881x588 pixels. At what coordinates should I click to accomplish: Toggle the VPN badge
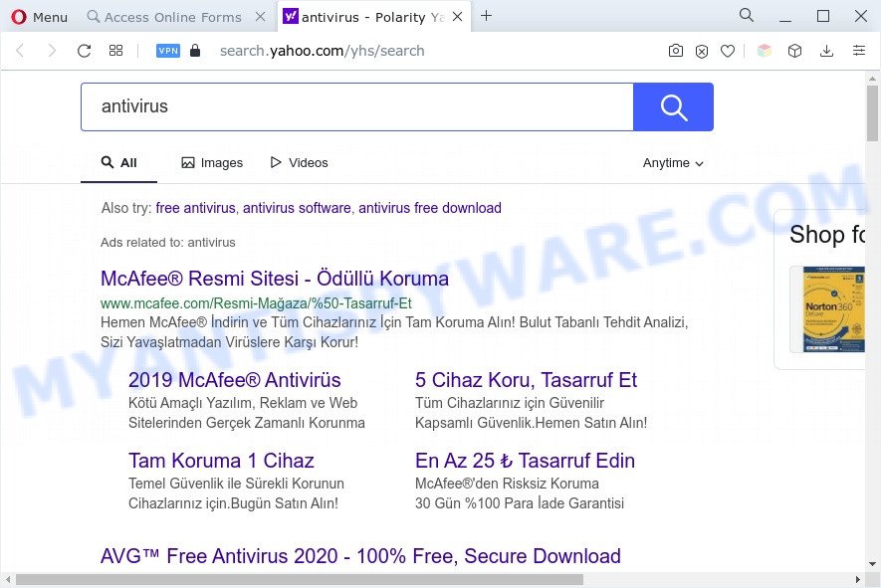pos(168,51)
